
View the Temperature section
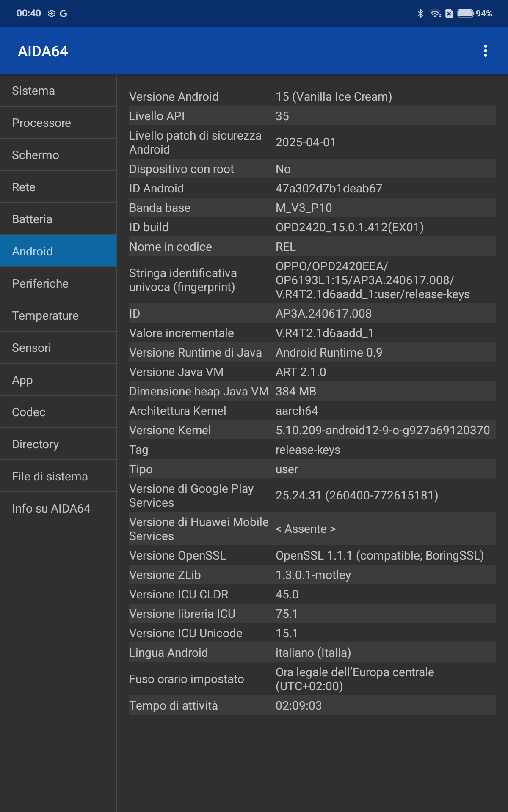tap(58, 315)
